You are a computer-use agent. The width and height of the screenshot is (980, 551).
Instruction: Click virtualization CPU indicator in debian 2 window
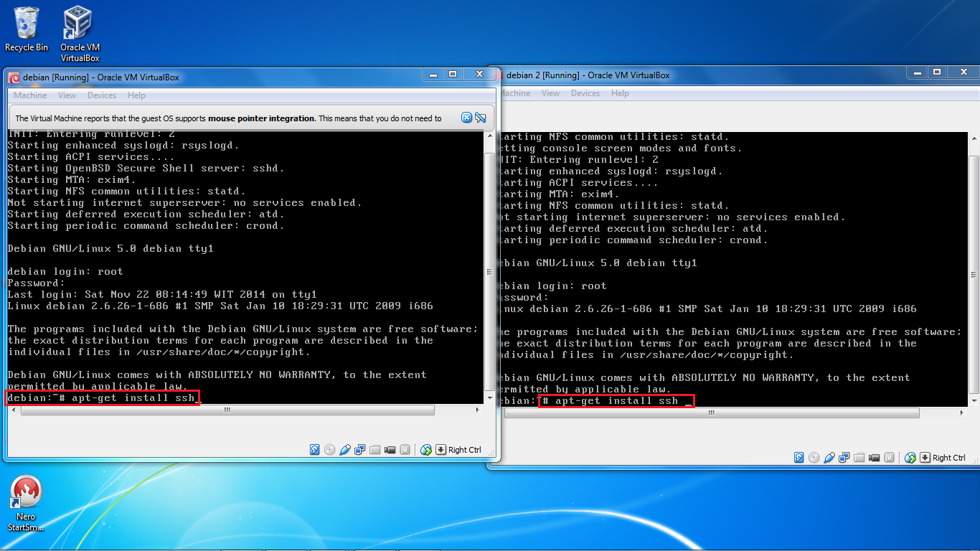pyautogui.click(x=890, y=458)
